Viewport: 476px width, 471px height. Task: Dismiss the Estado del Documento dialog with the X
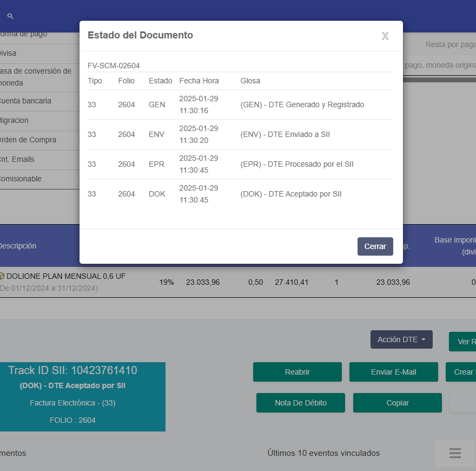pos(385,36)
